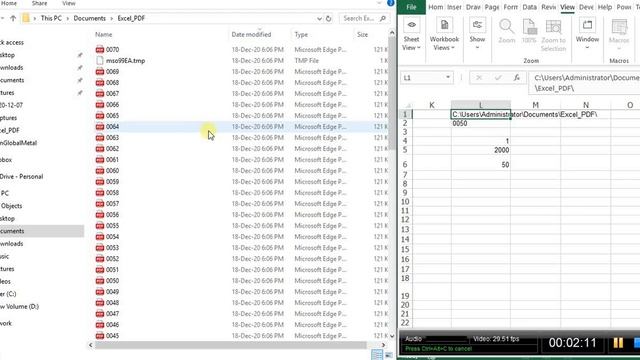Image resolution: width=640 pixels, height=360 pixels.
Task: Switch to the Help tab in Excel
Action: pos(604,7)
